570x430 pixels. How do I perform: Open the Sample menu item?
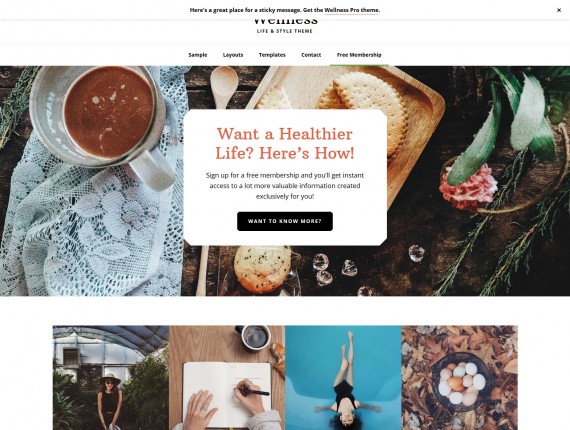(x=198, y=55)
